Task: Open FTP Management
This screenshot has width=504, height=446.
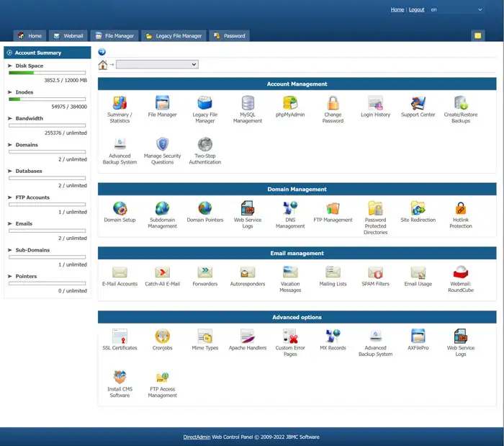Action: (x=333, y=212)
